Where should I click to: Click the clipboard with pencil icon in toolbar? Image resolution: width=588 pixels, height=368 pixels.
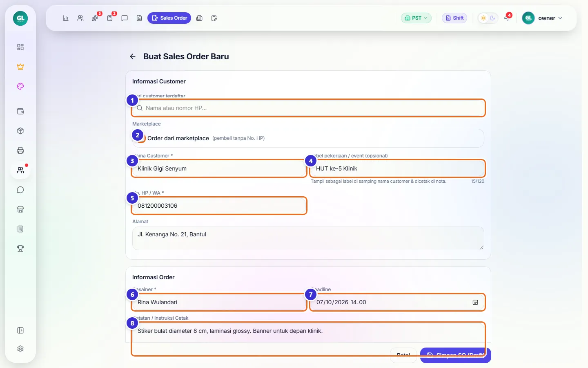(x=214, y=18)
